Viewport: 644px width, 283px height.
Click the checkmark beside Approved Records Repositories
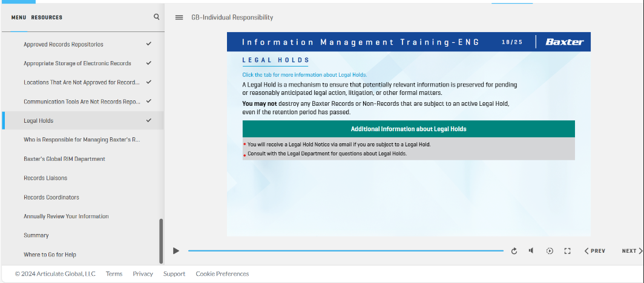(x=149, y=44)
